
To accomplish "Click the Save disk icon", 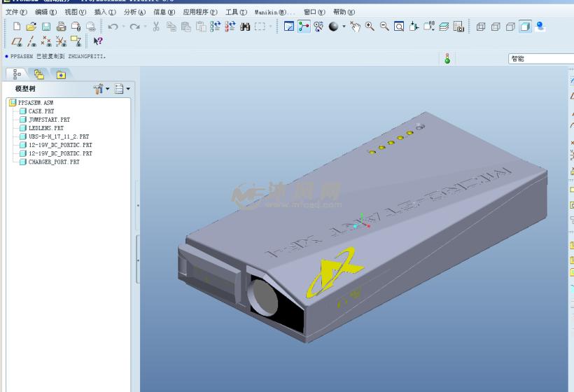I will tap(45, 27).
